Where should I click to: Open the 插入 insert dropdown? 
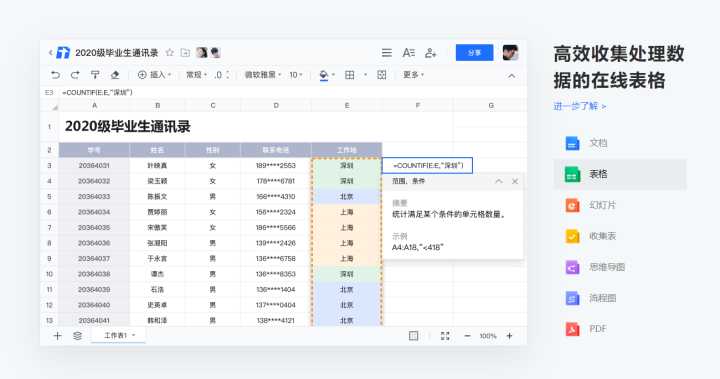point(154,74)
